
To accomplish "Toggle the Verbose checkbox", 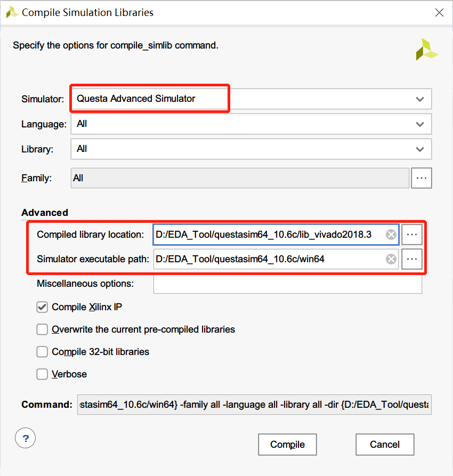I will pyautogui.click(x=42, y=374).
